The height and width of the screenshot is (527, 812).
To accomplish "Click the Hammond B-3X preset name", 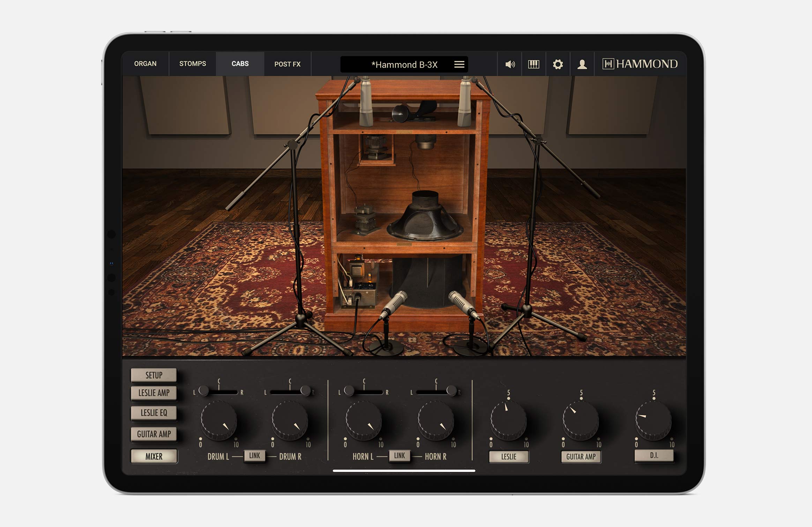I will pyautogui.click(x=404, y=65).
